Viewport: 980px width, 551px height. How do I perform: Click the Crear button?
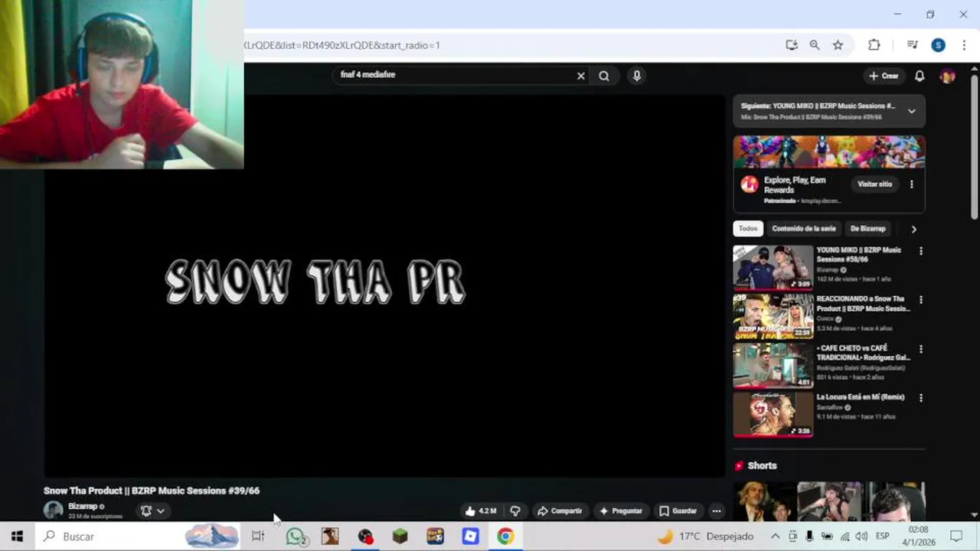[x=884, y=76]
